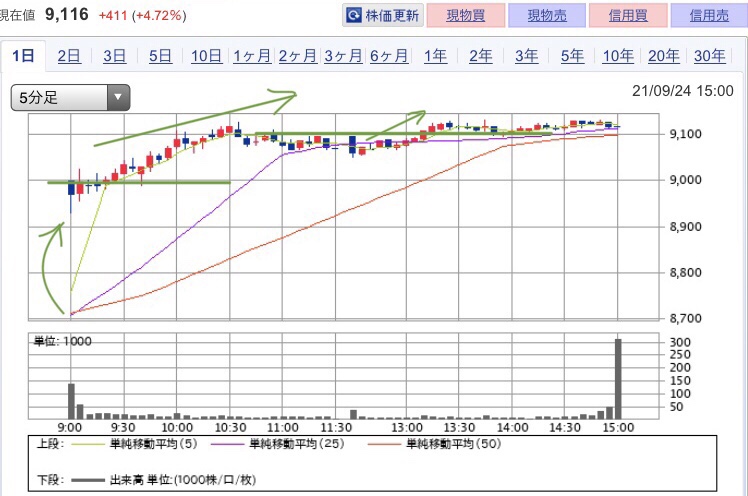Switch to the 30年 chart tab
Image resolution: width=748 pixels, height=496 pixels.
[x=709, y=56]
